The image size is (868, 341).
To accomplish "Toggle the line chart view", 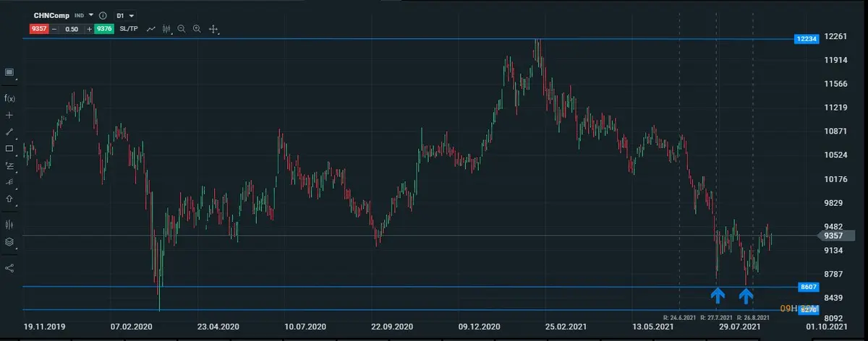I will pyautogui.click(x=151, y=29).
